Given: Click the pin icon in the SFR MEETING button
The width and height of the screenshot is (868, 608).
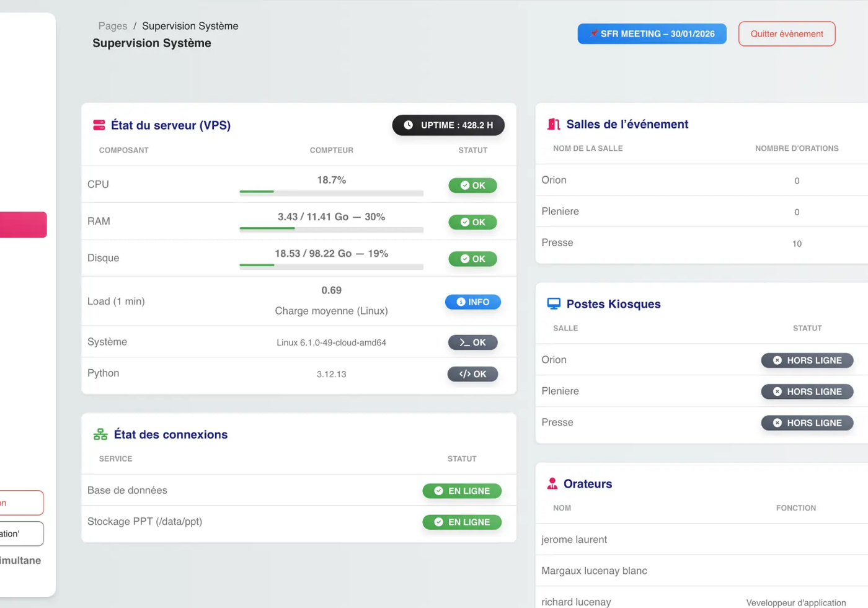Looking at the screenshot, I should coord(594,34).
